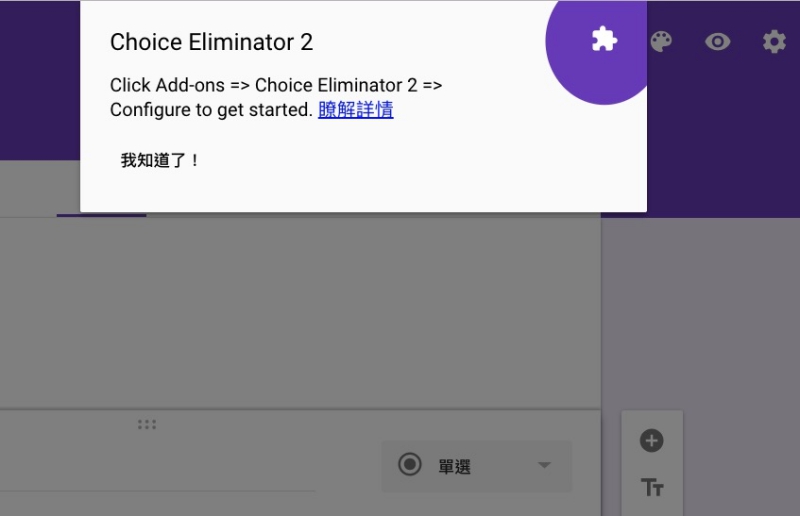Add title and description Tt icon
This screenshot has width=800, height=516.
pyautogui.click(x=652, y=487)
